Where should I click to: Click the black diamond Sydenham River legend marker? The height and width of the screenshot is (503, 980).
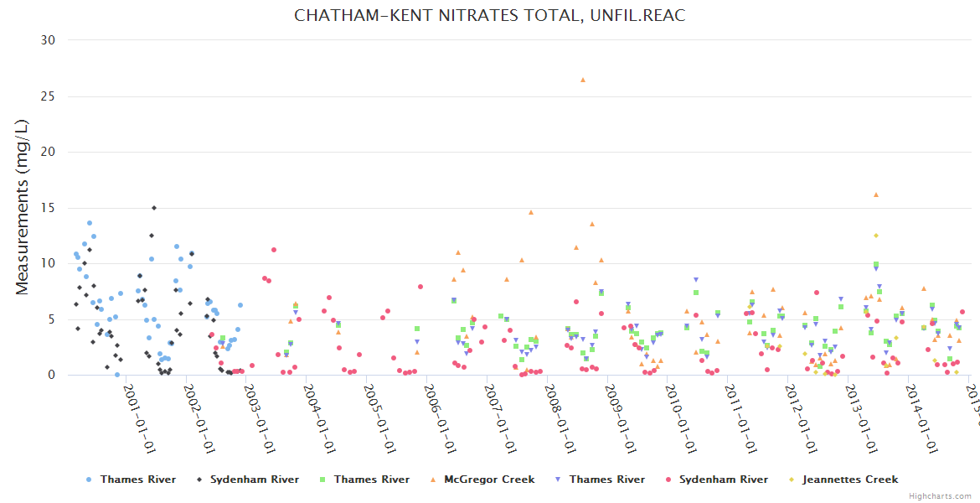(x=199, y=480)
